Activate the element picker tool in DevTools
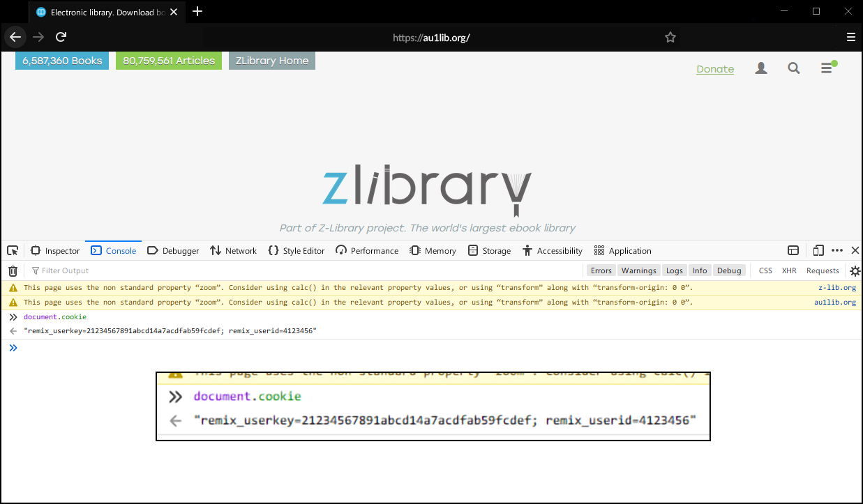Screen dimensions: 863x504 (13, 250)
